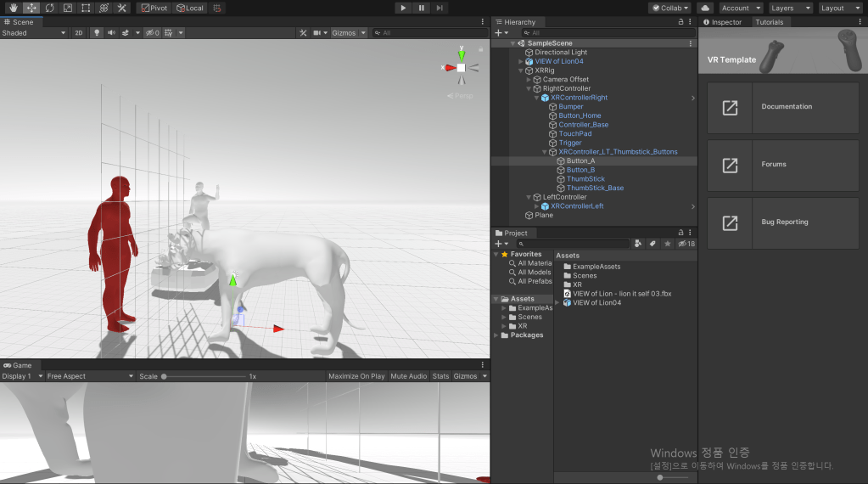Viewport: 868px width, 484px height.
Task: Collapse the XRController_LT_Thumbstick_Buttons tree item
Action: 545,152
